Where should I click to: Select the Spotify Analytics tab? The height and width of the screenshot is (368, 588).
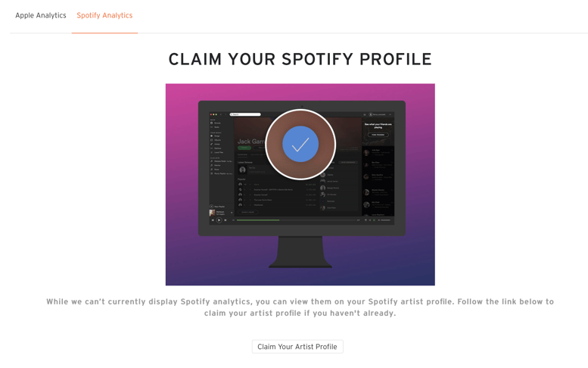tap(104, 15)
